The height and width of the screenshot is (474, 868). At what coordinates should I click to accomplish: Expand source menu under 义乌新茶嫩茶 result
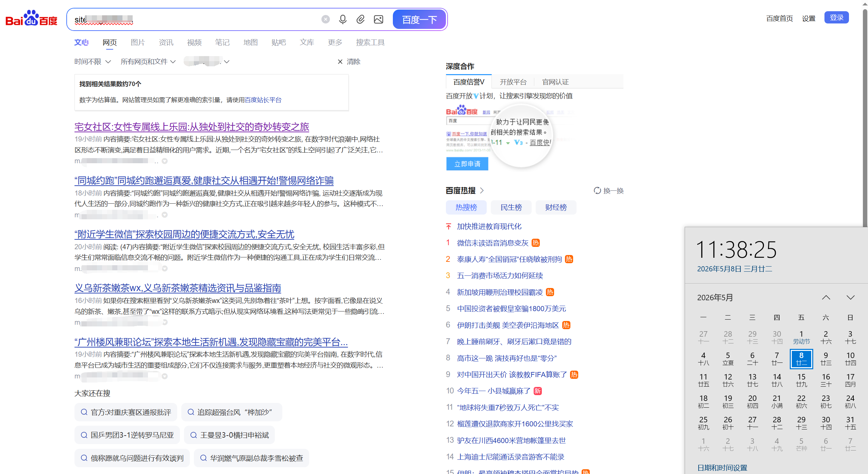click(165, 322)
